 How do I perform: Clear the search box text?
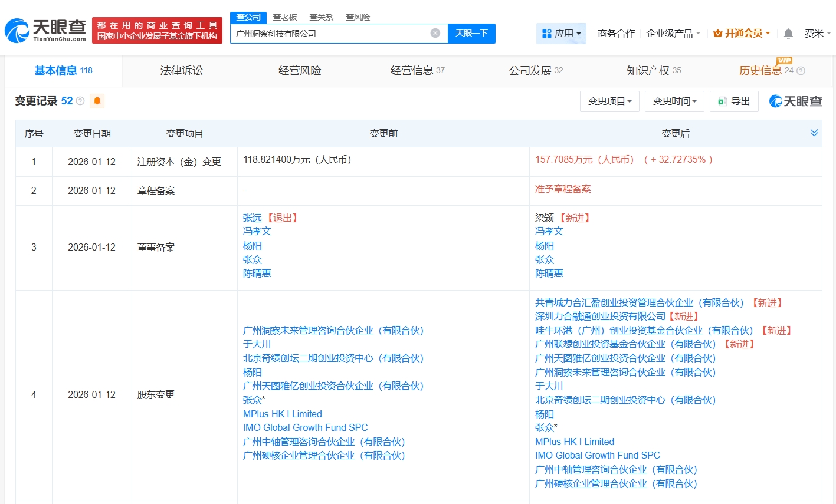tap(435, 33)
